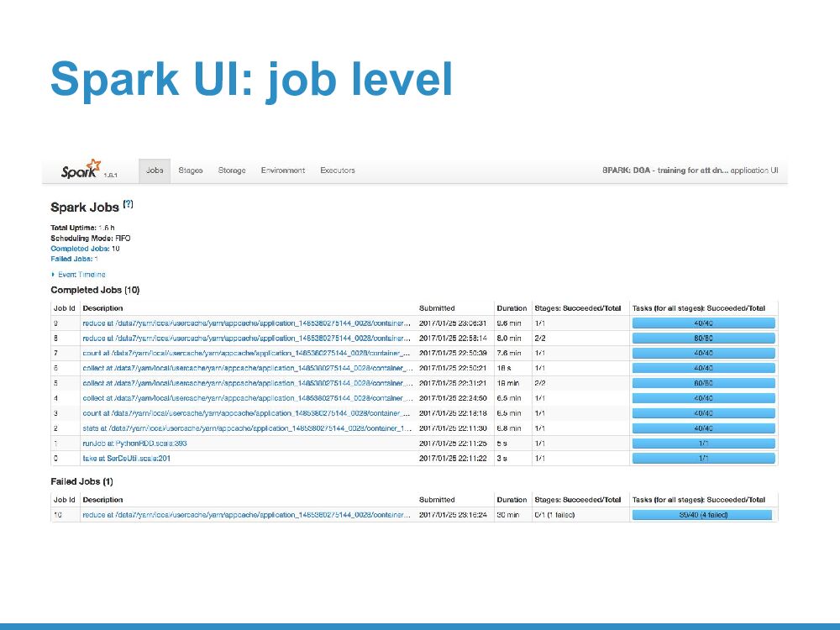
Task: Switch to the Jobs tab
Action: (155, 171)
